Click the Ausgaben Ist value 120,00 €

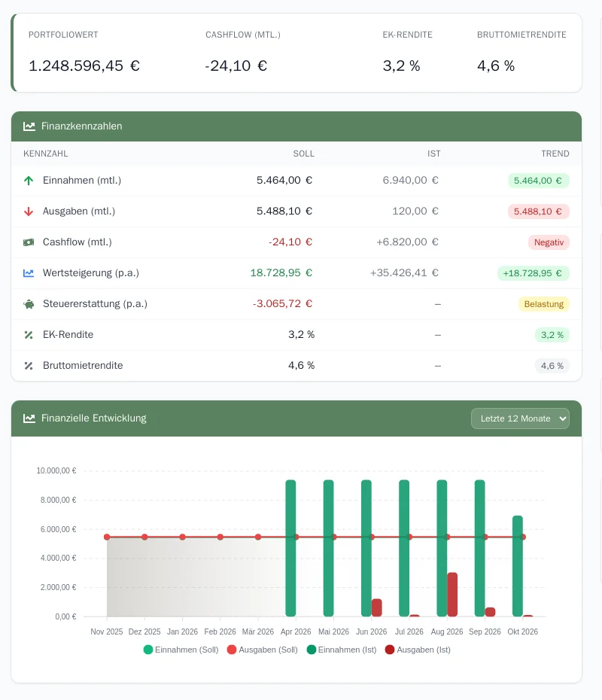point(415,212)
